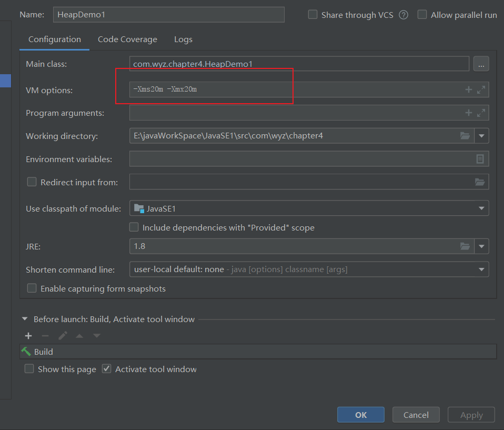Open the Logs tab
Viewport: 504px width, 430px height.
183,39
